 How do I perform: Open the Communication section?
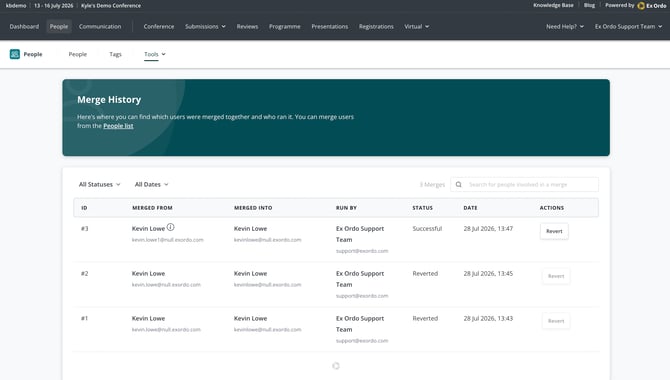point(100,27)
